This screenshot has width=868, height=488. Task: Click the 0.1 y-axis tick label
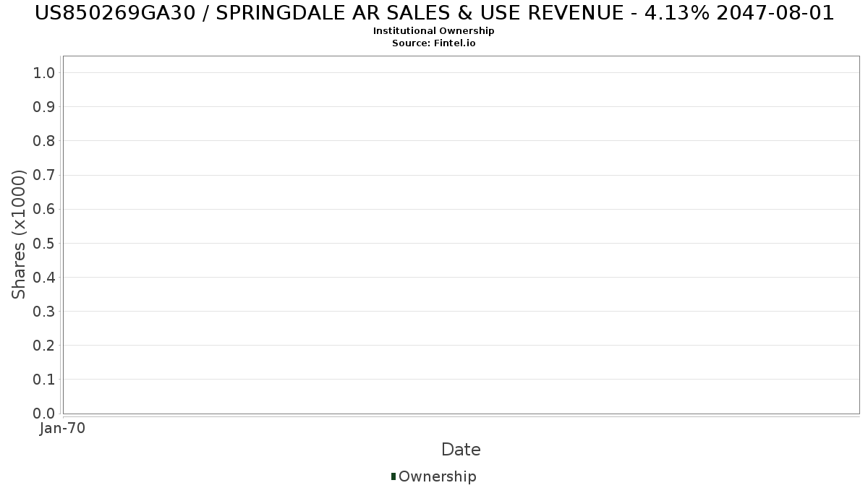pyautogui.click(x=44, y=380)
